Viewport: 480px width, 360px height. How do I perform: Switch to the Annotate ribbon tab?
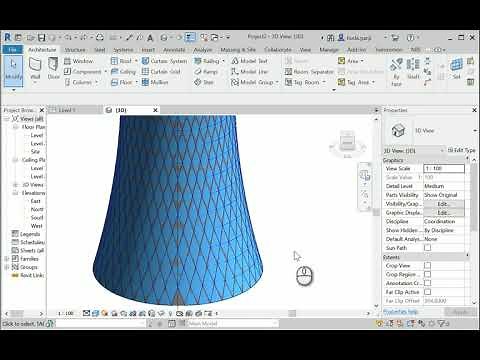[x=174, y=50]
